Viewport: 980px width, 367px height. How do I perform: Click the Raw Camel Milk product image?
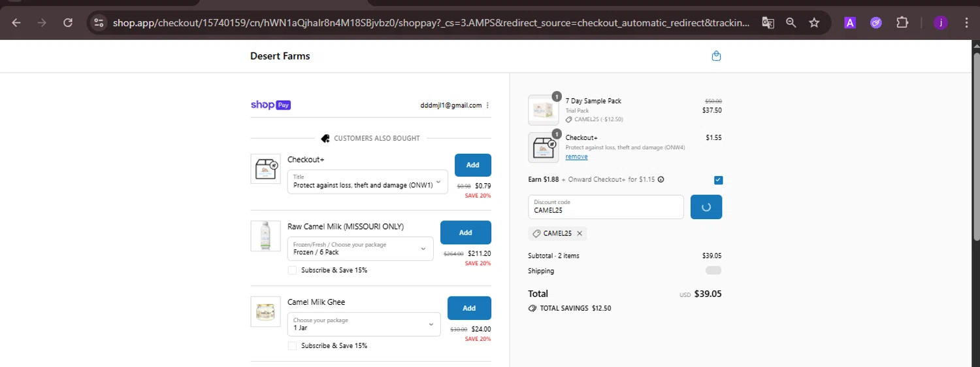265,236
